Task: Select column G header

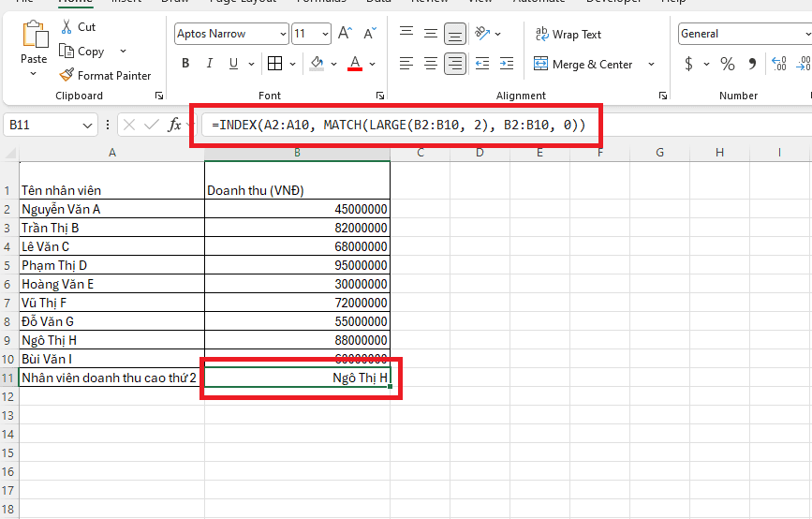Action: tap(659, 153)
